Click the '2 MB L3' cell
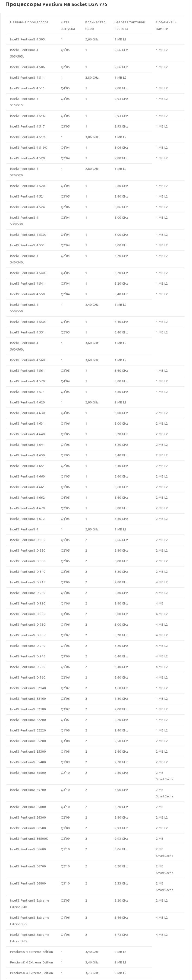The image size is (192, 980). [x=120, y=952]
